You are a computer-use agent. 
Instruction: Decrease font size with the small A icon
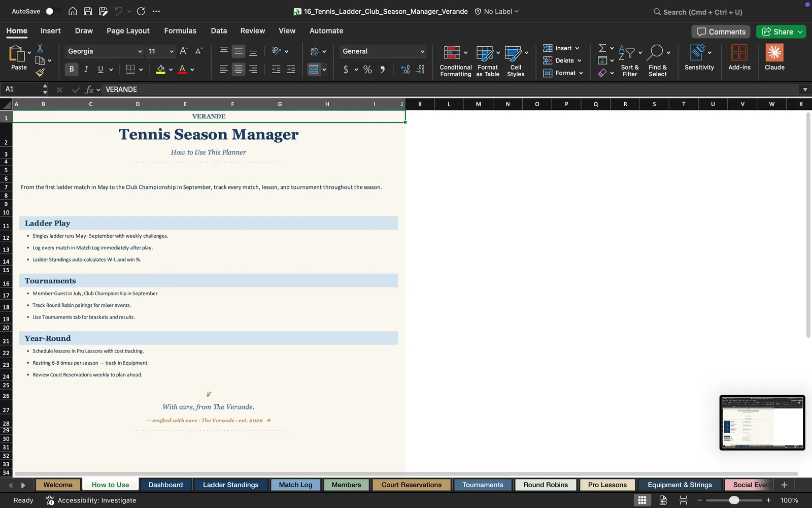(198, 51)
